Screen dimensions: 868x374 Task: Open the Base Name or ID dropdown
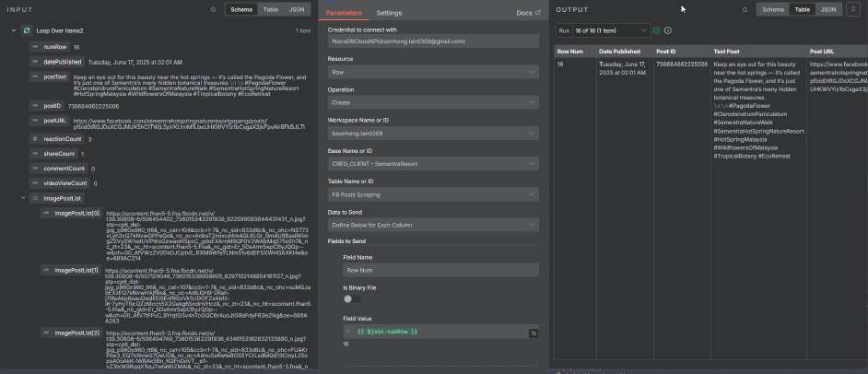point(433,164)
